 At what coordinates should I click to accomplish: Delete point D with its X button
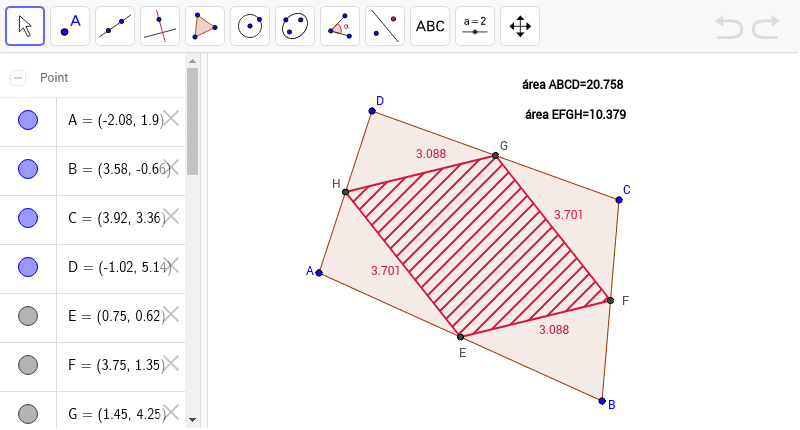click(171, 265)
